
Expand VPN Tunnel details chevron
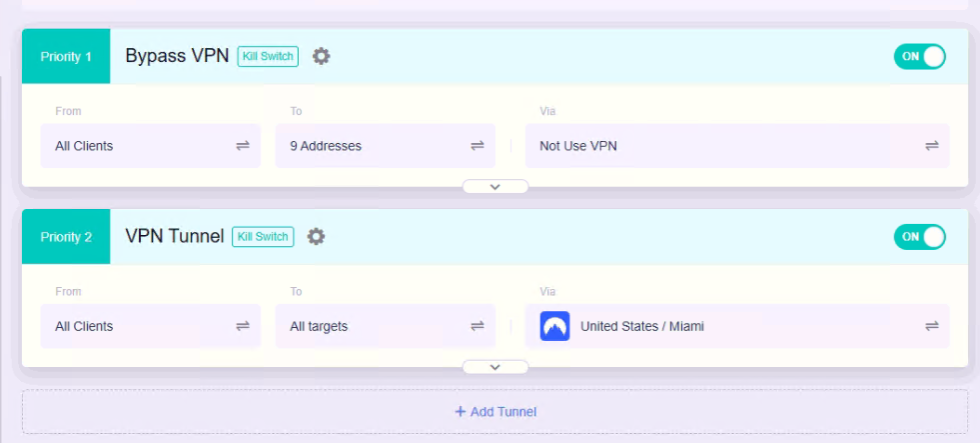tap(494, 367)
